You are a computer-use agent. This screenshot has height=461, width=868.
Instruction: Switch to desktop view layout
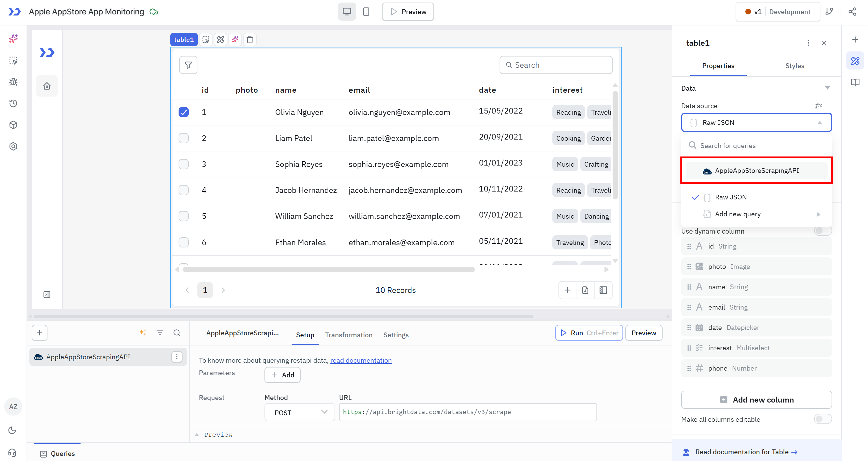[x=347, y=12]
